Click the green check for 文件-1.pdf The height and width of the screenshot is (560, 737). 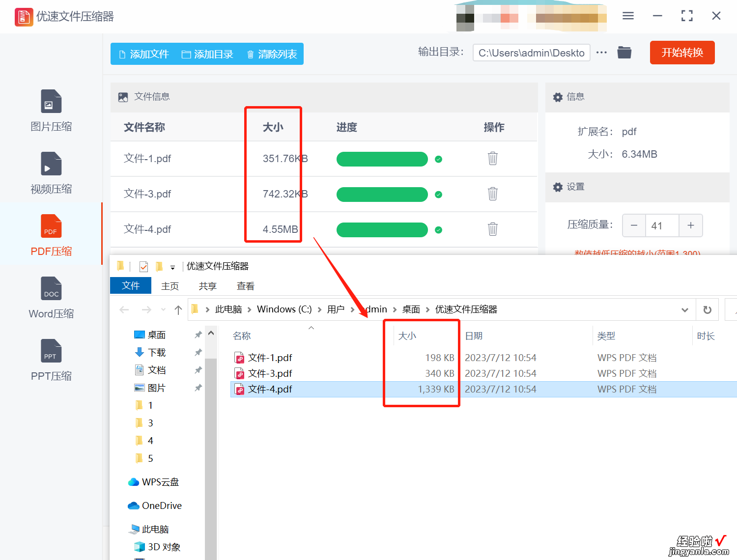(439, 159)
